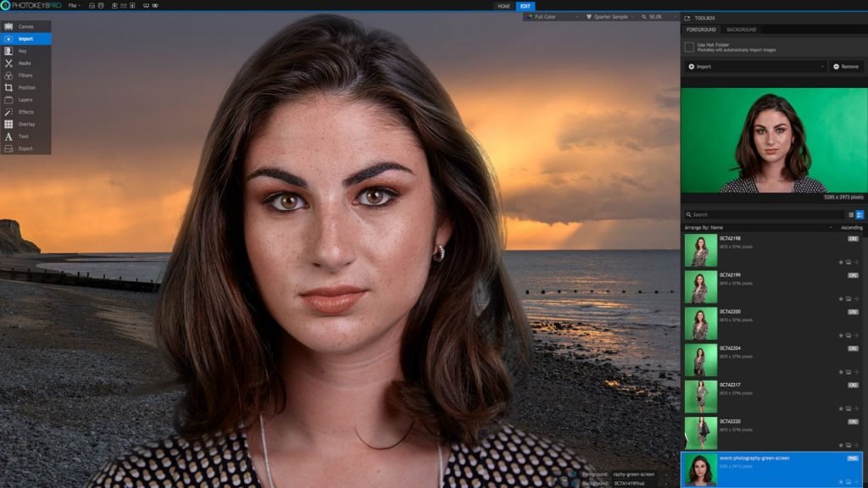The width and height of the screenshot is (868, 488).
Task: Click the PNG badge on selected image
Action: click(x=853, y=458)
